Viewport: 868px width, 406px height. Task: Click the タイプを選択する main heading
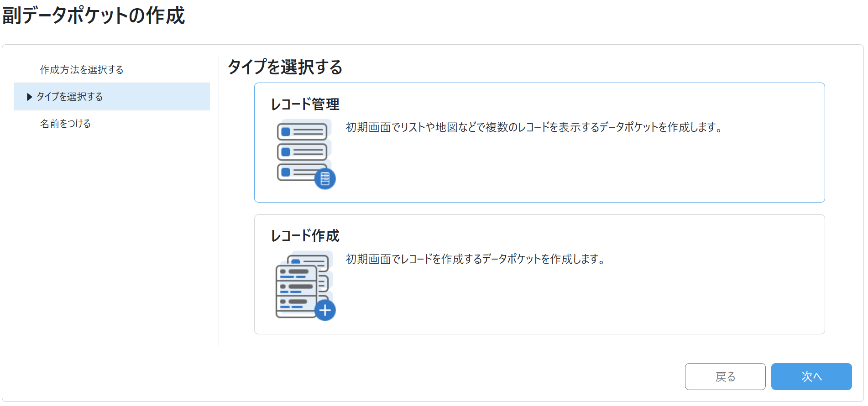(x=285, y=67)
